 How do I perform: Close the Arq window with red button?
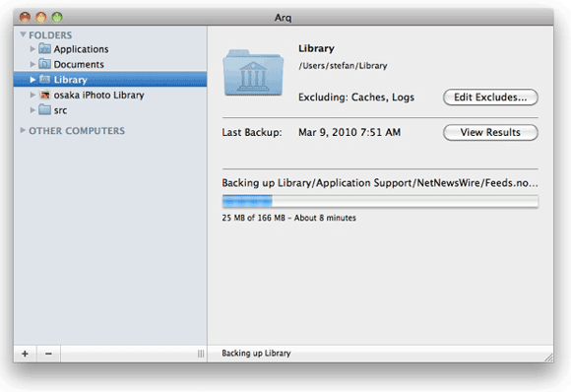pyautogui.click(x=25, y=17)
